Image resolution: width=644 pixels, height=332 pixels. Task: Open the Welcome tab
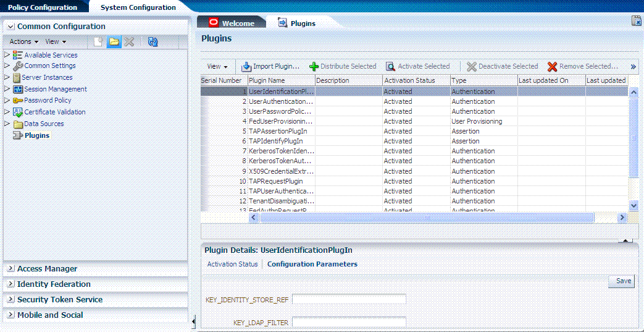(x=232, y=23)
